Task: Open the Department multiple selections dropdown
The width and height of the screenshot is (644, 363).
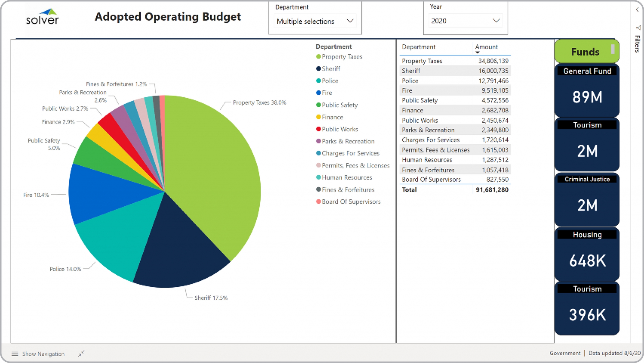Action: point(315,21)
